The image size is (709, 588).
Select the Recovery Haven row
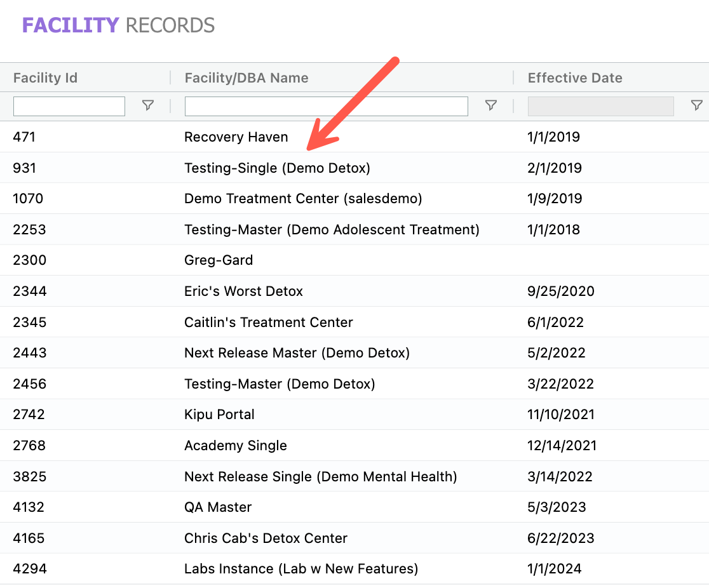[236, 137]
